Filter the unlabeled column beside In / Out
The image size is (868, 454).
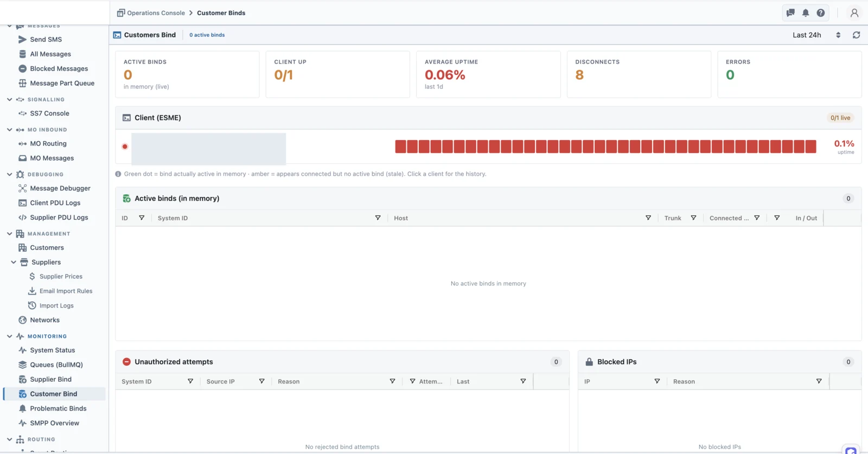tap(777, 218)
